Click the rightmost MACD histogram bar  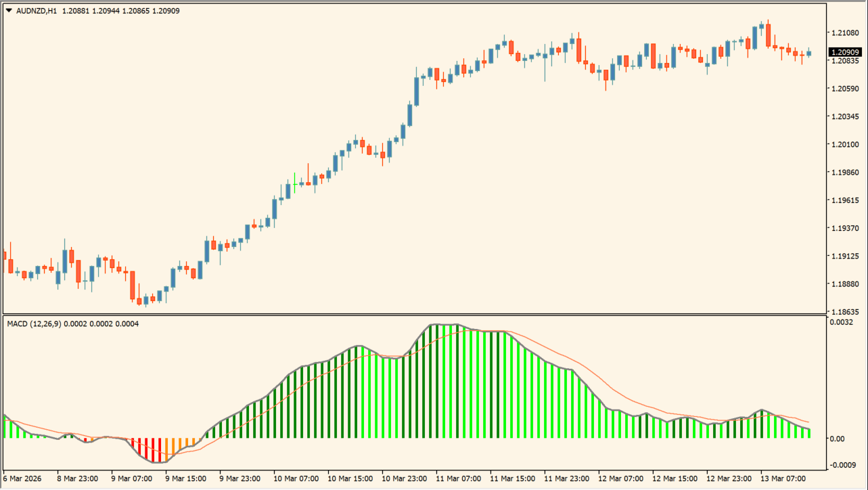[x=808, y=433]
